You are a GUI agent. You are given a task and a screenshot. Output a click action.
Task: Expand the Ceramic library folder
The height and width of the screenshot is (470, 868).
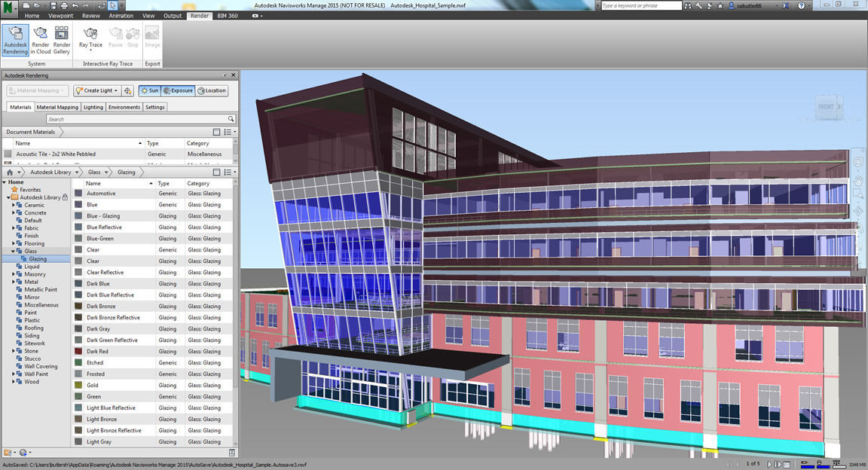coord(14,205)
